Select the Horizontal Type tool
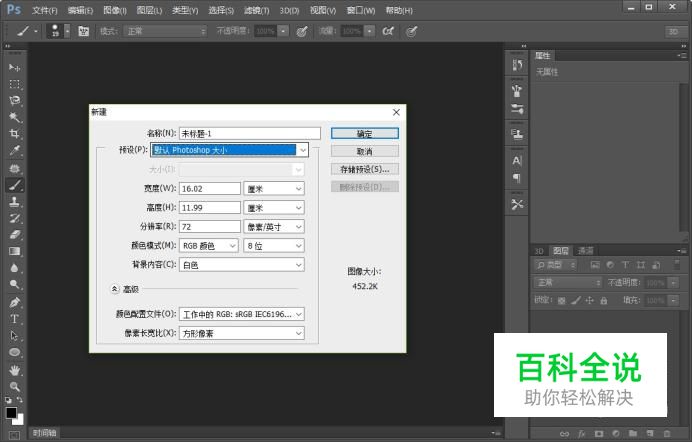The height and width of the screenshot is (442, 692). 15,319
